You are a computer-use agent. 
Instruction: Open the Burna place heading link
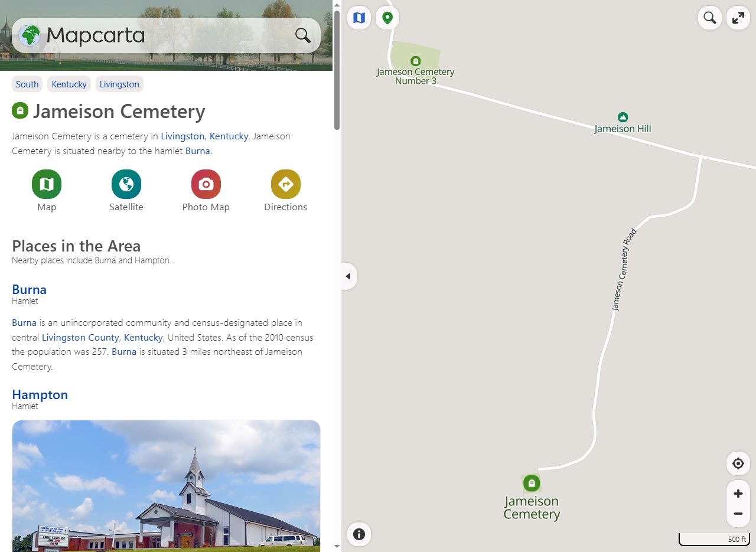[29, 289]
